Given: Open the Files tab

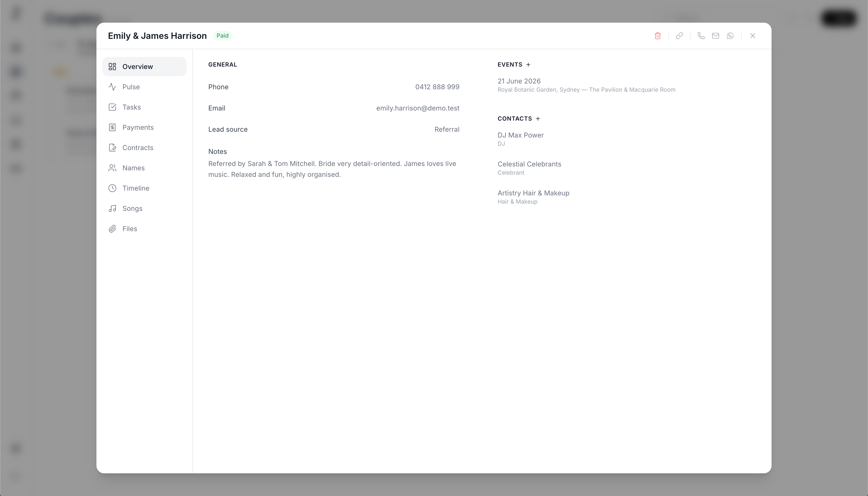Looking at the screenshot, I should pyautogui.click(x=144, y=229).
